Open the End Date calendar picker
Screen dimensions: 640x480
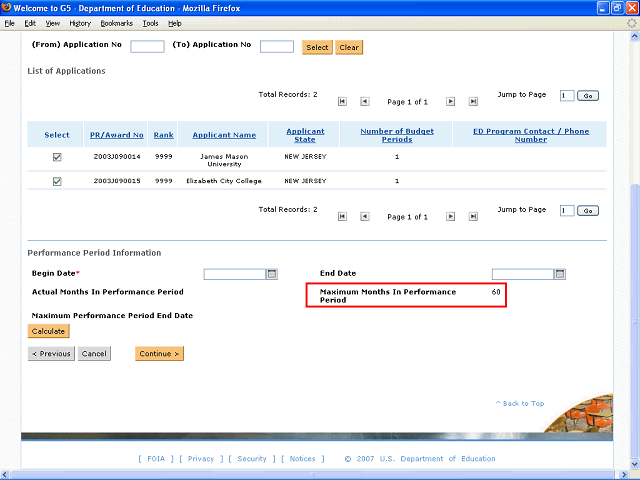560,274
